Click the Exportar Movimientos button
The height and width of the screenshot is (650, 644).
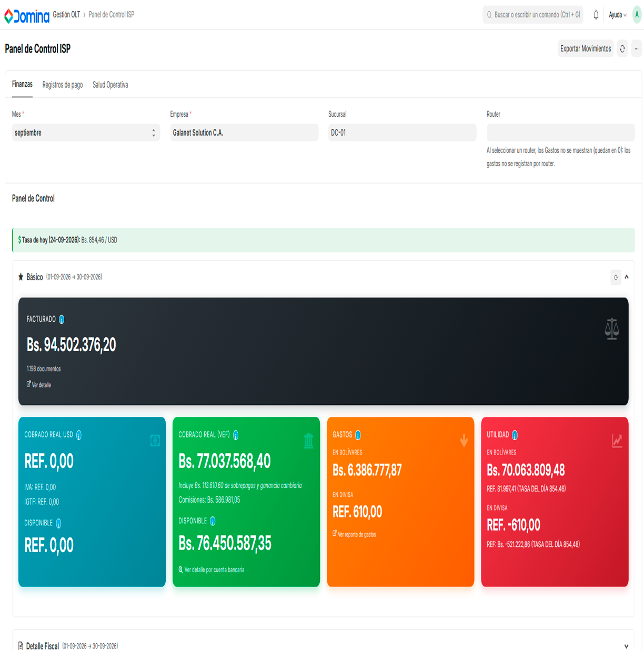pyautogui.click(x=586, y=48)
